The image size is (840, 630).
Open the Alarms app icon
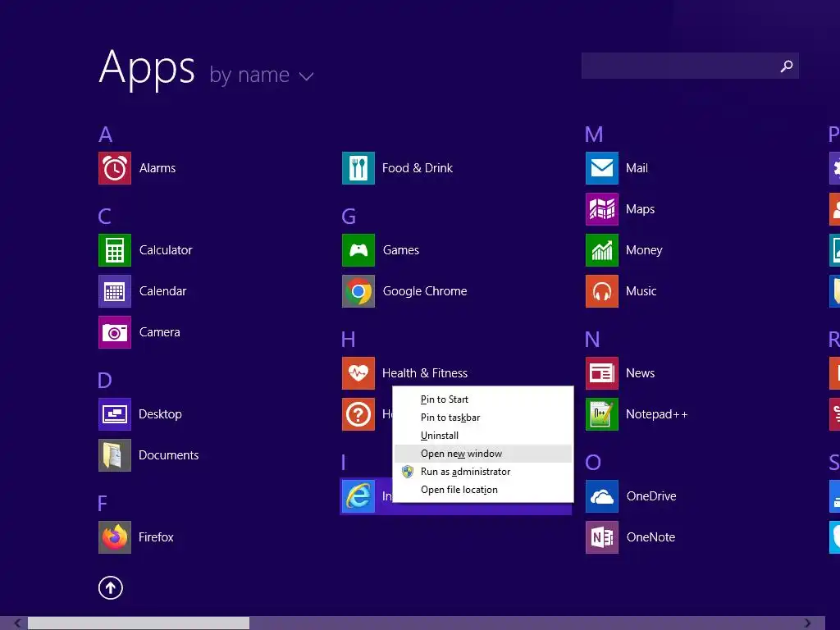coord(115,168)
